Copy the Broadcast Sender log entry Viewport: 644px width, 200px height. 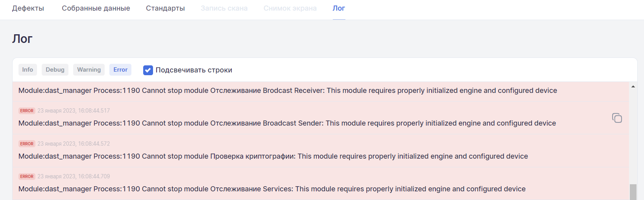click(617, 118)
